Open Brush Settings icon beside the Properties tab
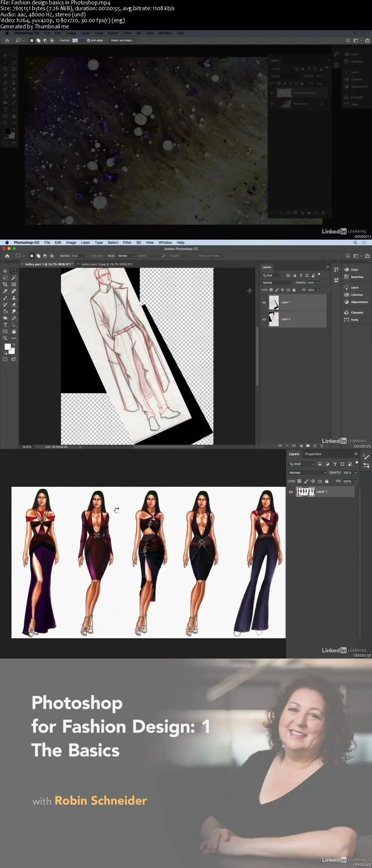 (366, 457)
